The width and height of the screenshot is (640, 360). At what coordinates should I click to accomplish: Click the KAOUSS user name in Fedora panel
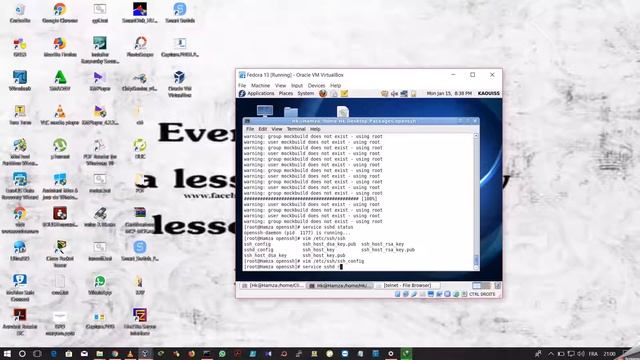(x=489, y=93)
